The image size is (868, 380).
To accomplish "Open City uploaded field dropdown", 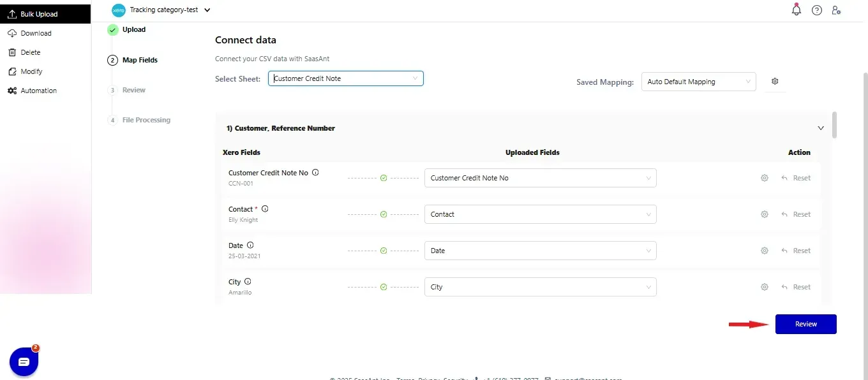I will click(x=540, y=287).
